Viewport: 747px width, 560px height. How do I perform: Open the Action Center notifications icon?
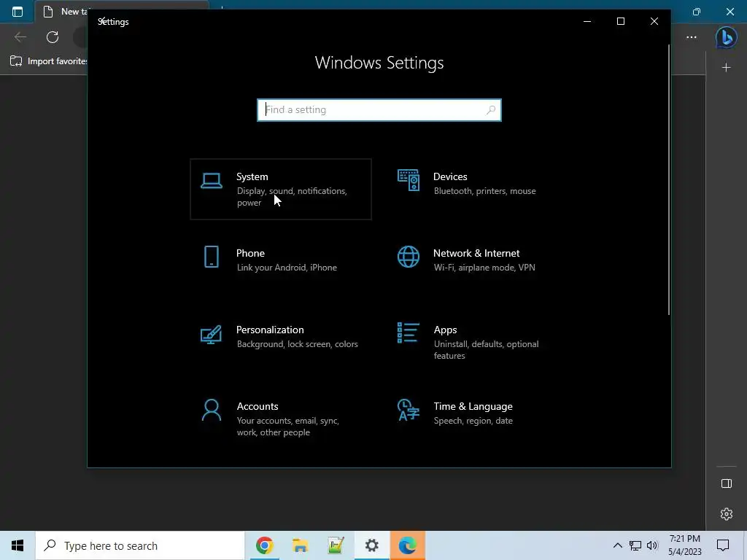coord(723,545)
